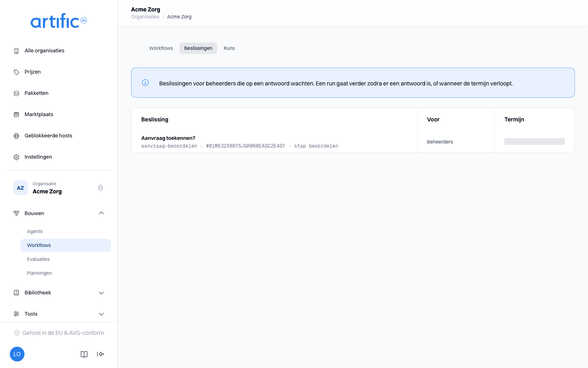Switch to the Workflows tab
This screenshot has width=588, height=368.
(161, 48)
